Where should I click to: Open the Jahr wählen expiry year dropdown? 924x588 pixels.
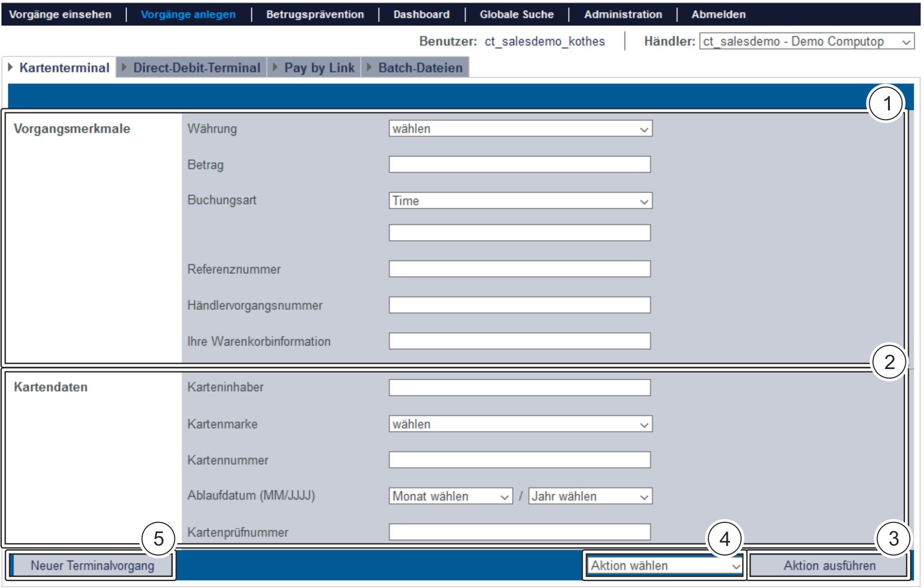tap(590, 496)
